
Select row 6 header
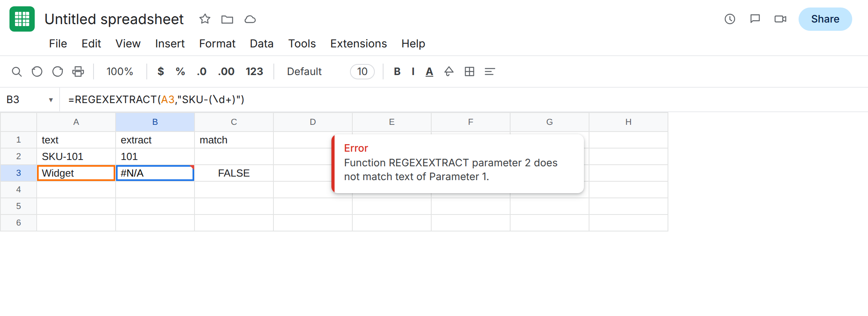19,223
